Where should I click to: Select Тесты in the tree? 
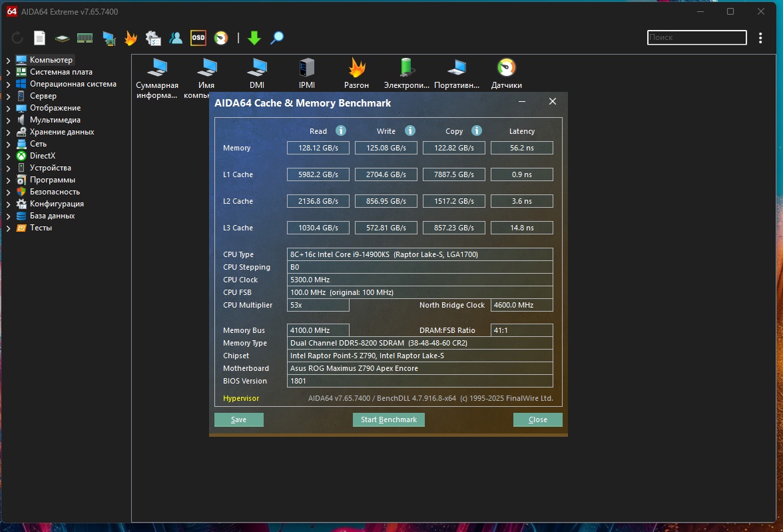click(x=41, y=228)
